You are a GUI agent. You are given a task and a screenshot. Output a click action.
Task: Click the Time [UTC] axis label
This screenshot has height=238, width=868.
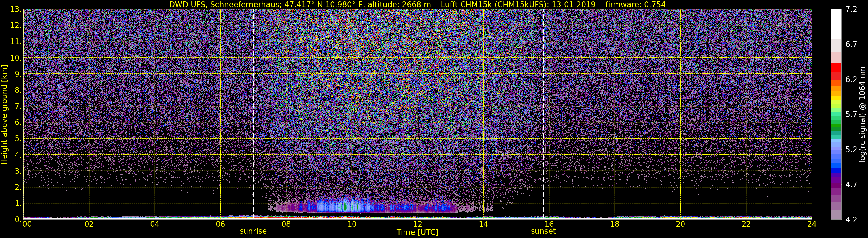tap(417, 232)
